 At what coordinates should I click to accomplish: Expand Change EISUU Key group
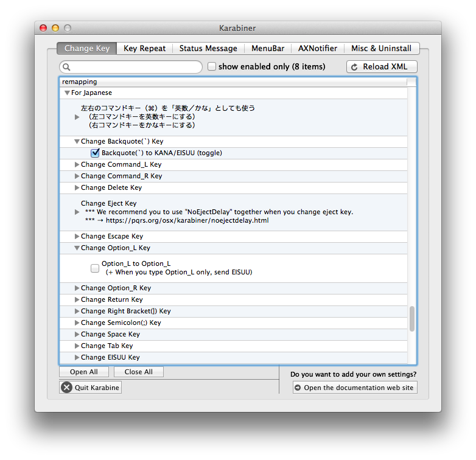pos(77,357)
